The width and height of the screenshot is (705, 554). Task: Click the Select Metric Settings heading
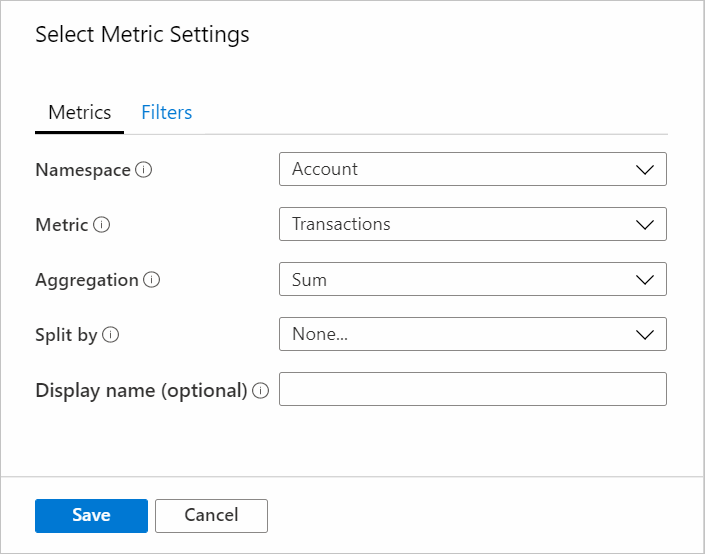pyautogui.click(x=142, y=35)
